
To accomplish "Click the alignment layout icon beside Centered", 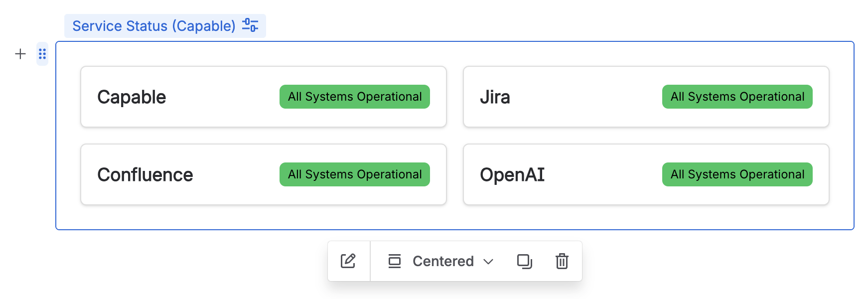I will [x=394, y=261].
